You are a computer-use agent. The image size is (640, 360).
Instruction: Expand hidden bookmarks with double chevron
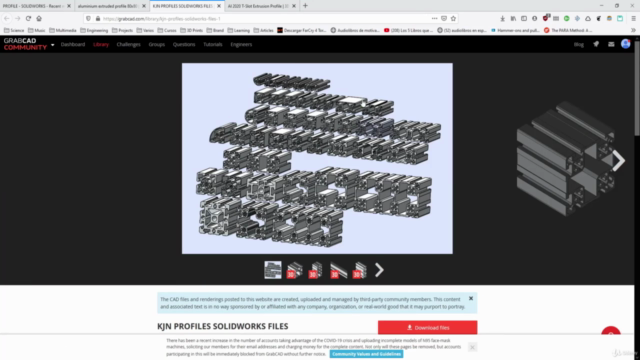click(633, 30)
